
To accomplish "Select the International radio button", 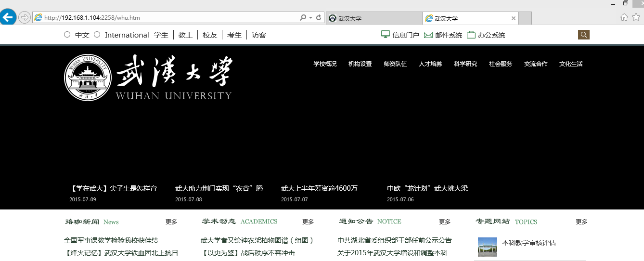I will click(x=97, y=35).
